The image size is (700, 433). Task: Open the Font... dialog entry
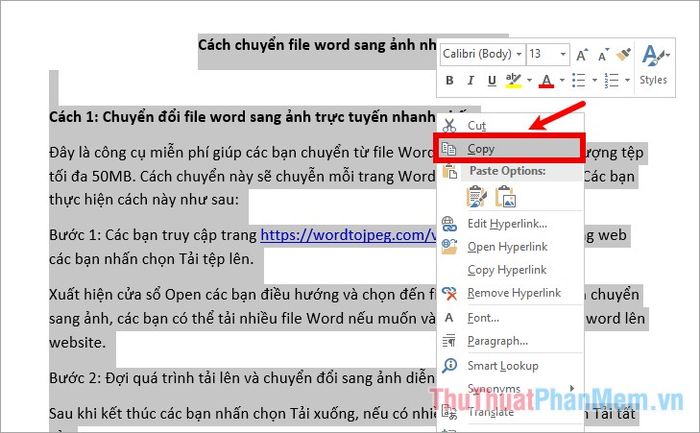point(510,318)
